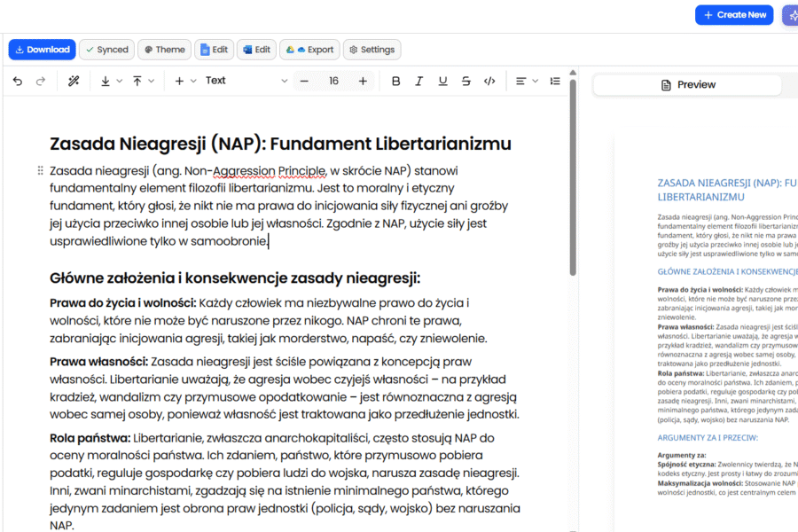This screenshot has height=532, width=798.
Task: Open the insert plus dropdown
Action: coord(184,81)
